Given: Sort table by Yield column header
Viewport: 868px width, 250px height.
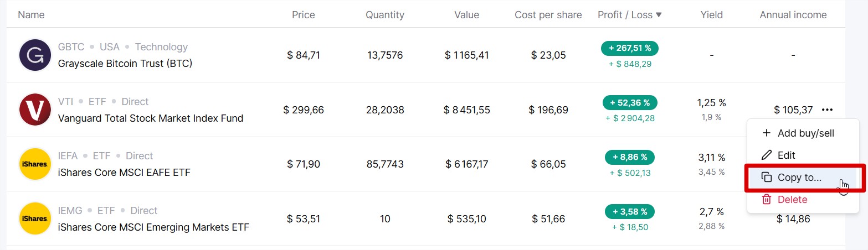Looking at the screenshot, I should click(x=712, y=15).
